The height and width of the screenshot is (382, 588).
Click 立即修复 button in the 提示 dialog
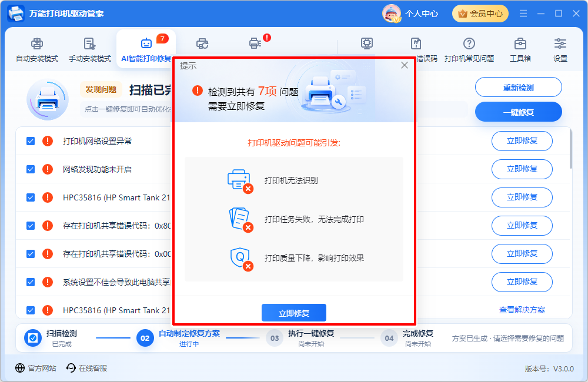[x=294, y=313]
